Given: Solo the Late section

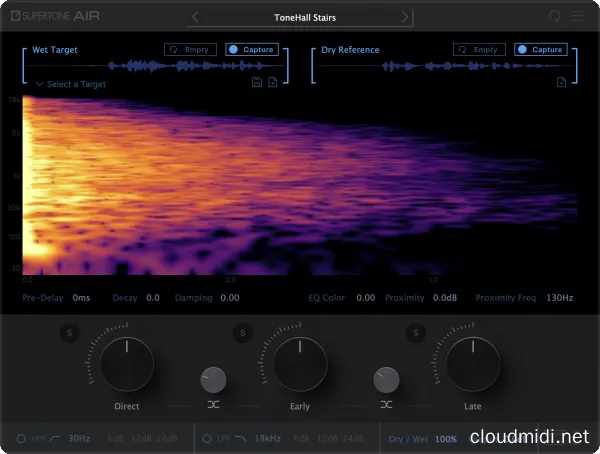Looking at the screenshot, I should point(416,333).
